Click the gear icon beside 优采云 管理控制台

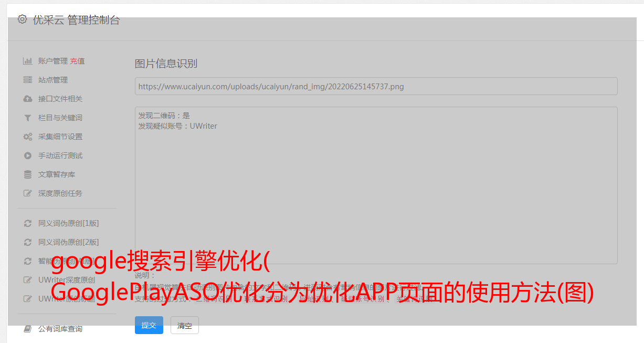pyautogui.click(x=22, y=19)
